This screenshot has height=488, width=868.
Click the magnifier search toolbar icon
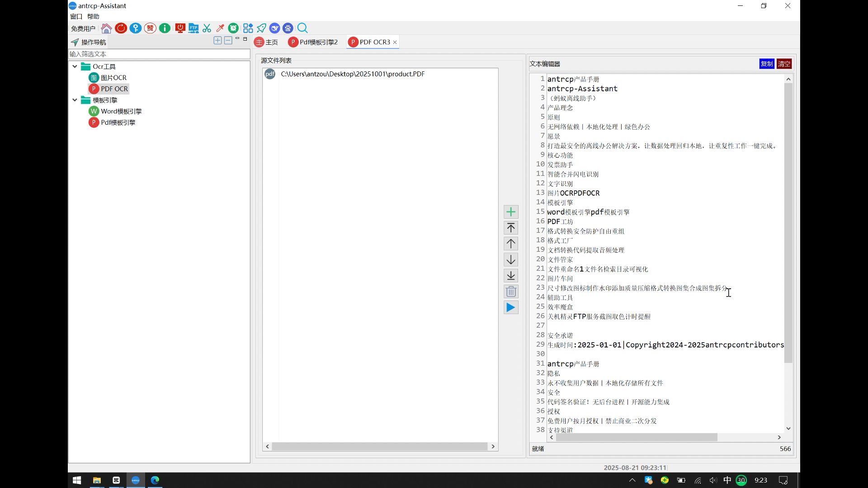point(302,28)
